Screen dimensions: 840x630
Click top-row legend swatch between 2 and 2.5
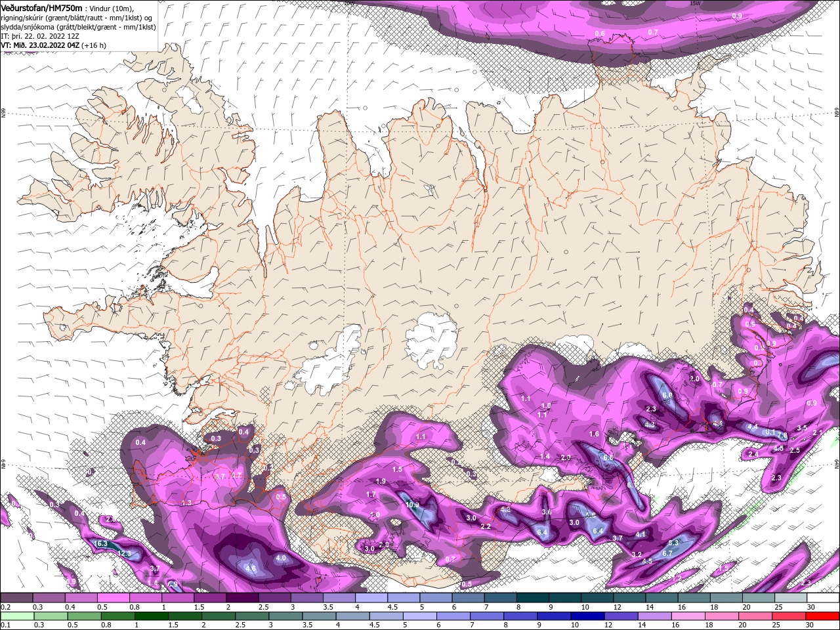coord(242,598)
